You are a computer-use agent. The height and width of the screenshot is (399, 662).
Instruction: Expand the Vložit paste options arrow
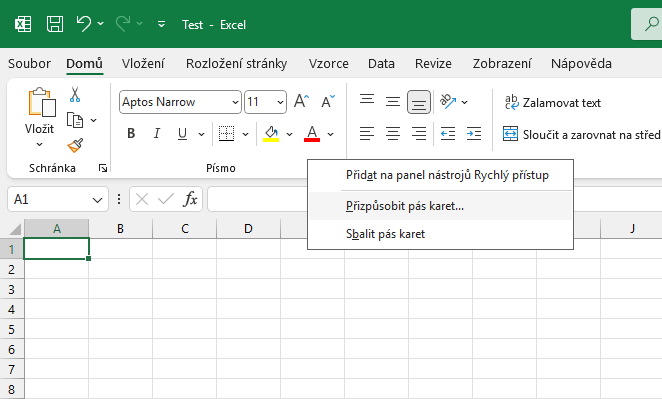point(39,144)
